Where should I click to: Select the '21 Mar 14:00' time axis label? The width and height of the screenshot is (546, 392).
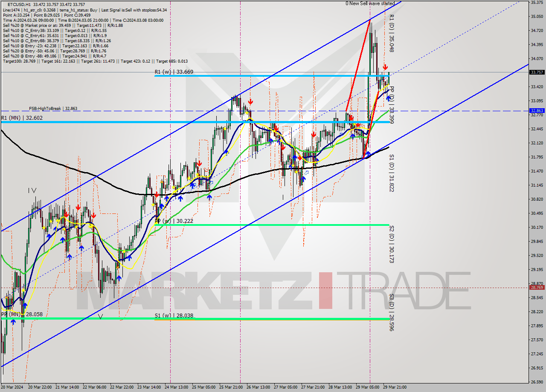click(67, 387)
